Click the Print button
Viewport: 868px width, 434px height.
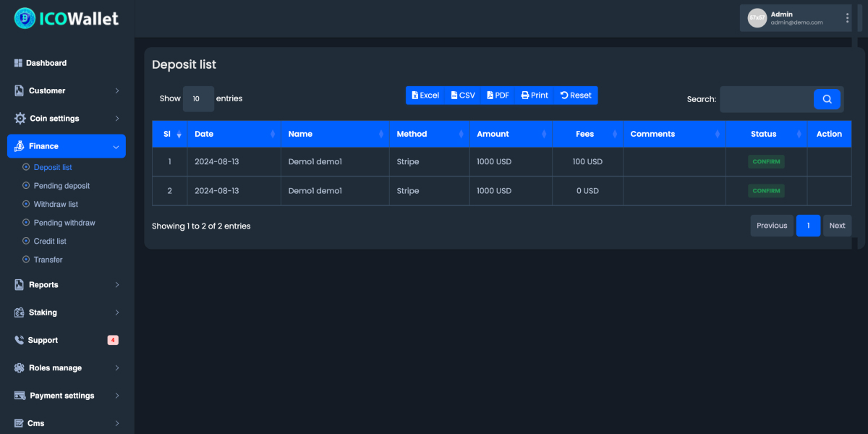point(534,95)
